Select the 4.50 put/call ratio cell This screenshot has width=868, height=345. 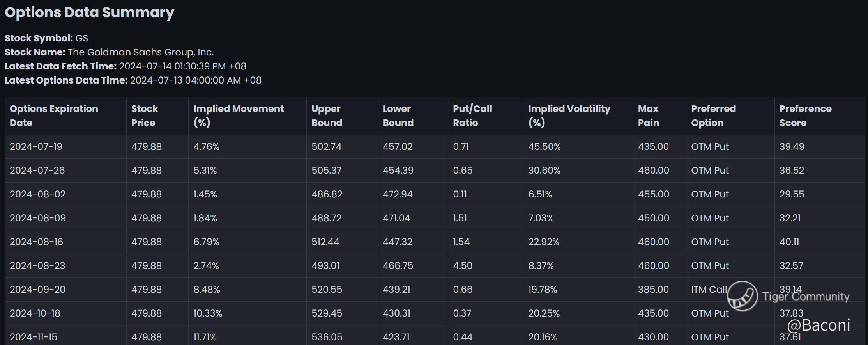pos(463,266)
